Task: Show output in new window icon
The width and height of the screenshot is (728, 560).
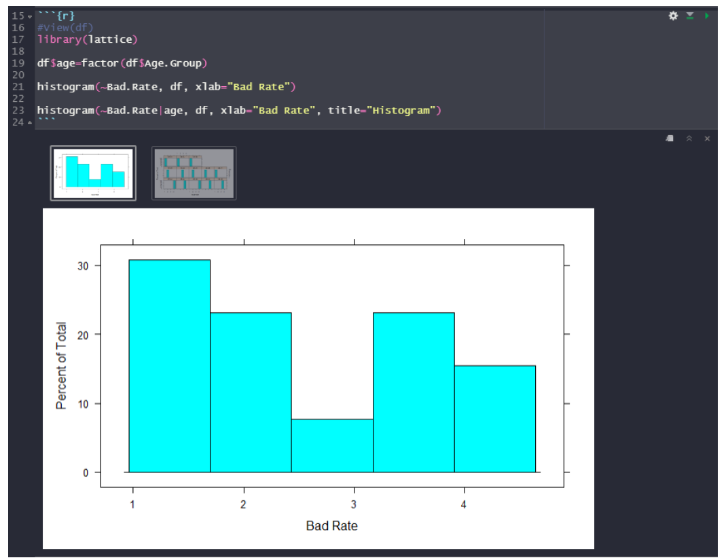Action: coord(670,138)
